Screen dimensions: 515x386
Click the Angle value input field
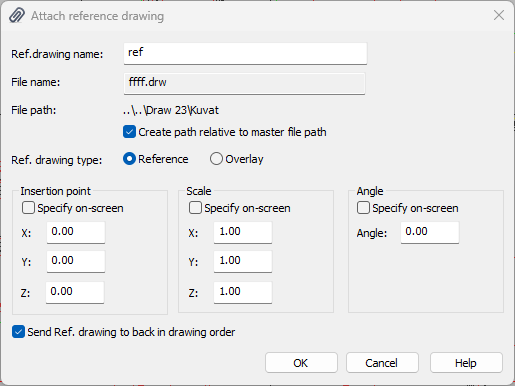click(x=430, y=232)
